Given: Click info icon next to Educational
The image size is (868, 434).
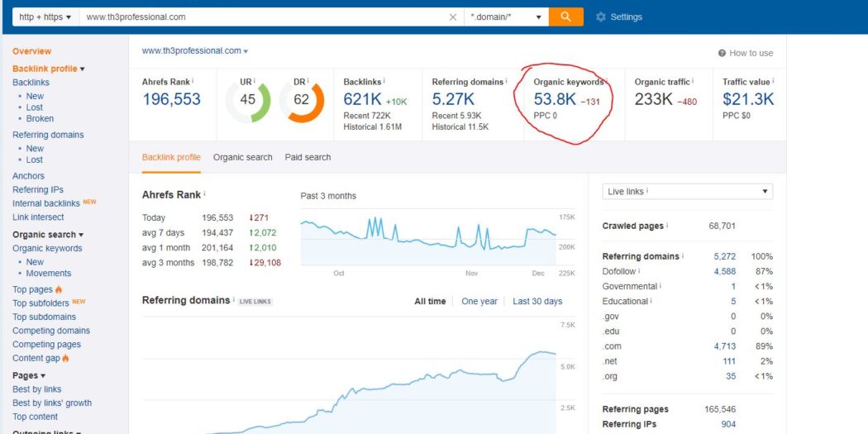Looking at the screenshot, I should tap(651, 301).
